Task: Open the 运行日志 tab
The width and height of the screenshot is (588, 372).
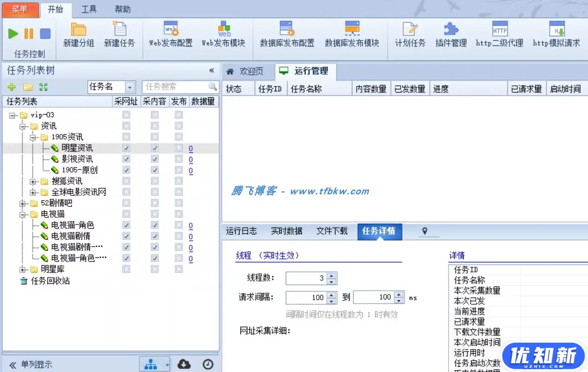Action: pyautogui.click(x=241, y=231)
